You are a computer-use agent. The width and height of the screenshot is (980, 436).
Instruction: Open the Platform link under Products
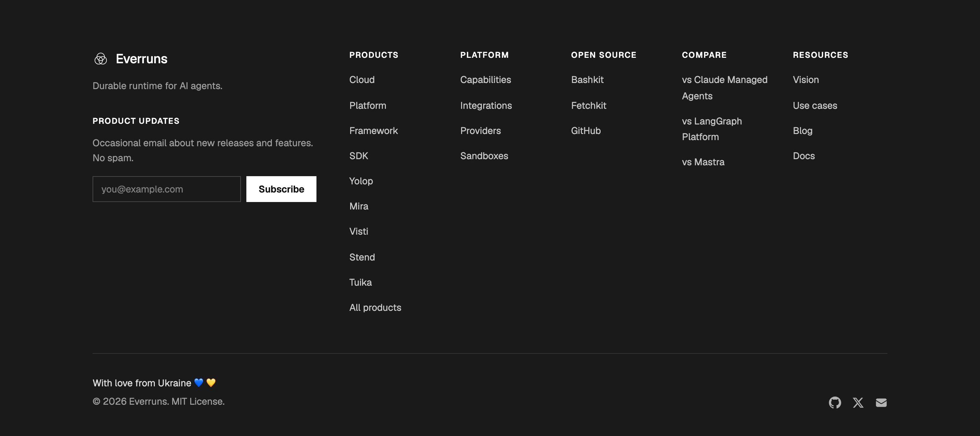tap(367, 105)
